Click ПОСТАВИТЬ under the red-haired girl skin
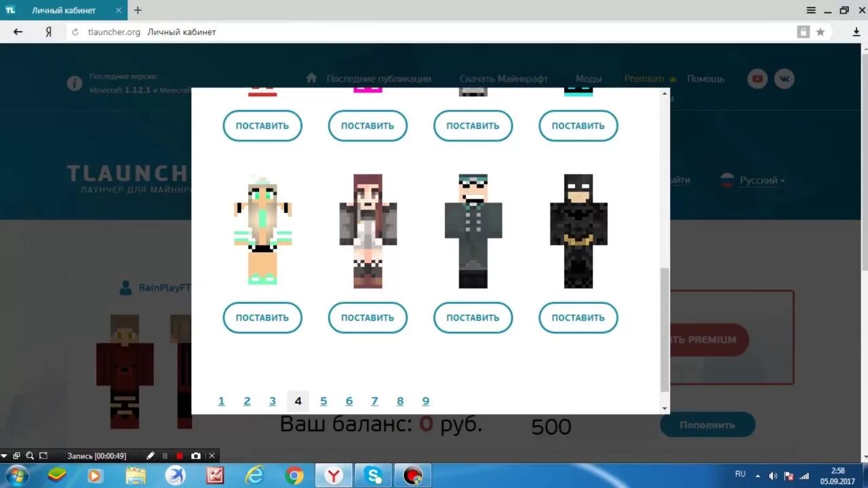868x488 pixels. (x=368, y=317)
